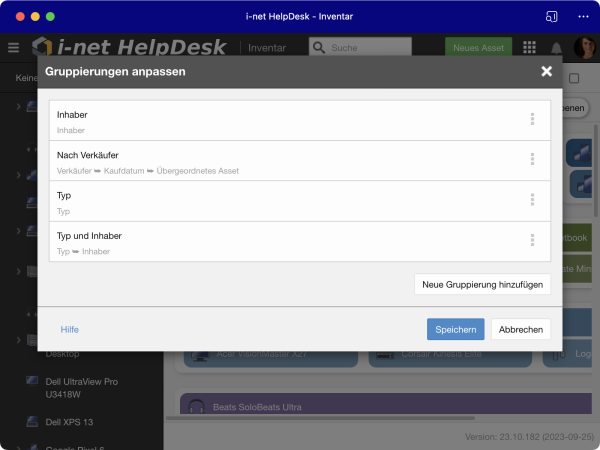
Task: Switch to the Inventar tab
Action: click(267, 48)
